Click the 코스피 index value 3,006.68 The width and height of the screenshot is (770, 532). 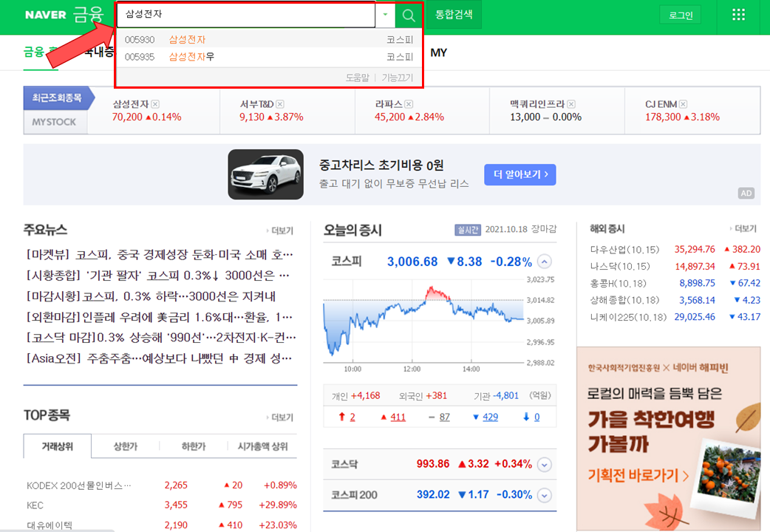click(x=412, y=262)
